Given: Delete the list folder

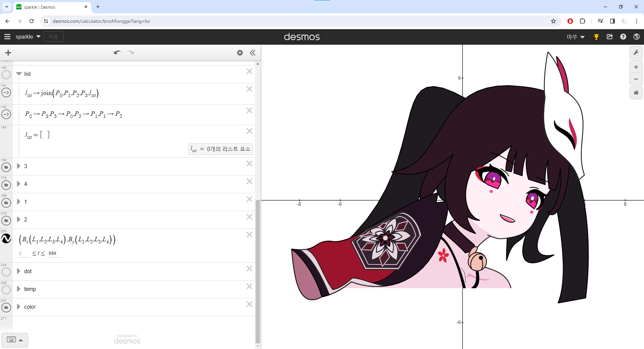Looking at the screenshot, I should [x=249, y=71].
